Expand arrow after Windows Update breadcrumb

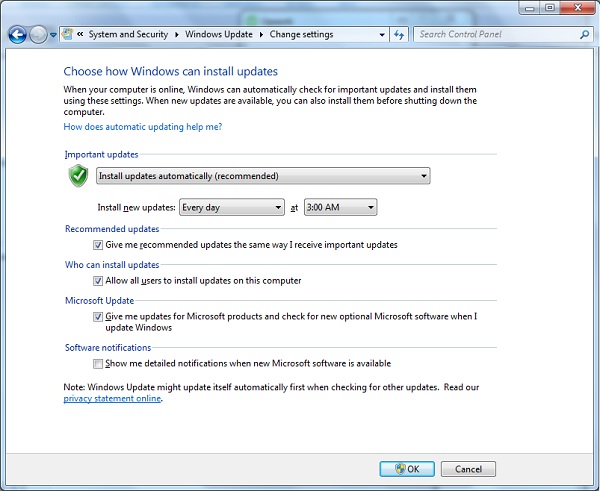261,35
